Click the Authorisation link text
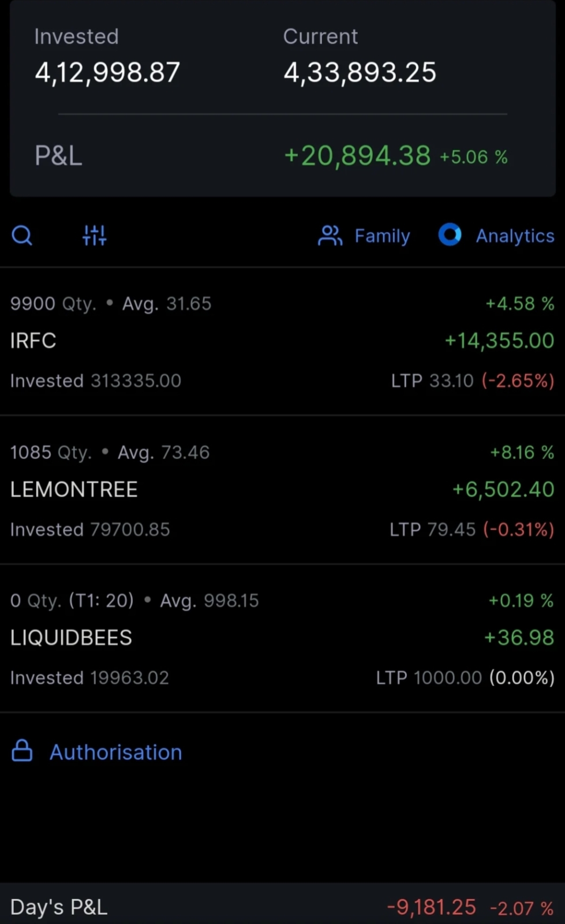The image size is (565, 924). click(115, 752)
